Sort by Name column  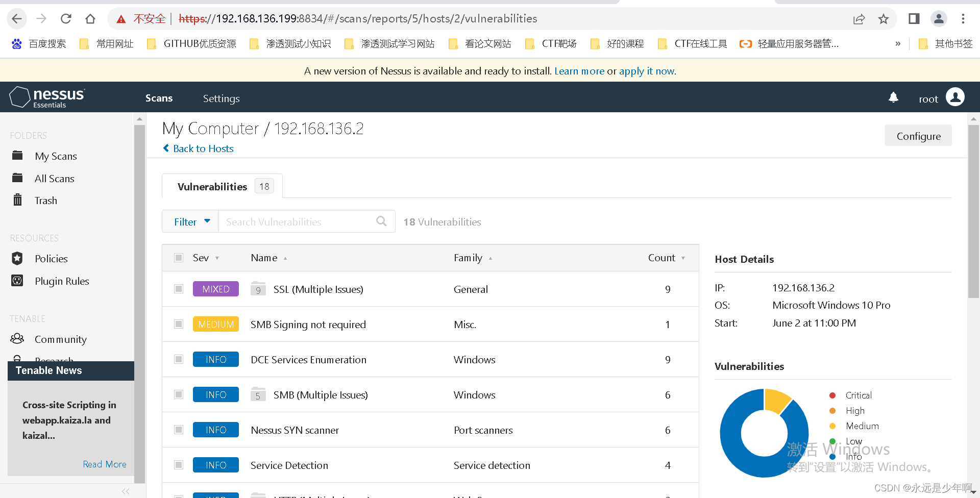268,258
